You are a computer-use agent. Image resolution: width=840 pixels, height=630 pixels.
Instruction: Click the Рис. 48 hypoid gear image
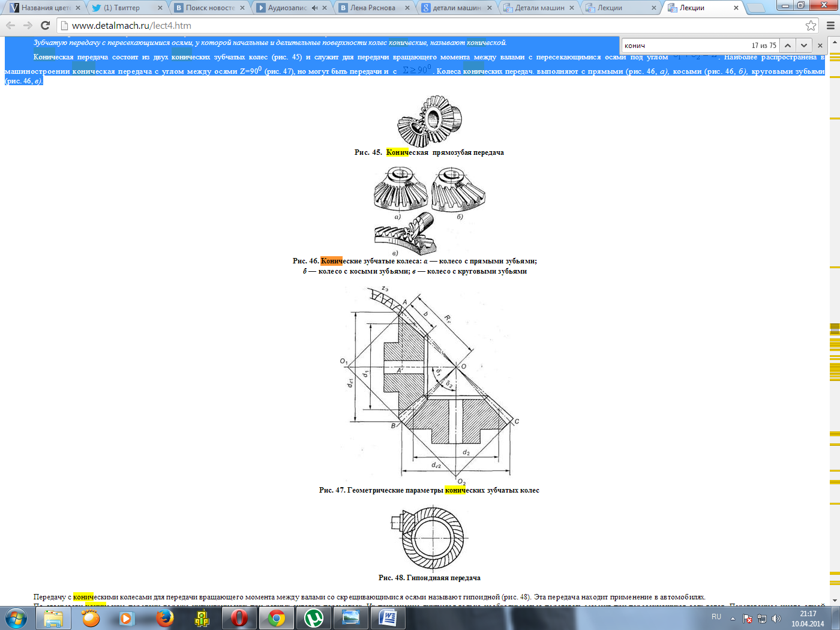click(x=428, y=538)
